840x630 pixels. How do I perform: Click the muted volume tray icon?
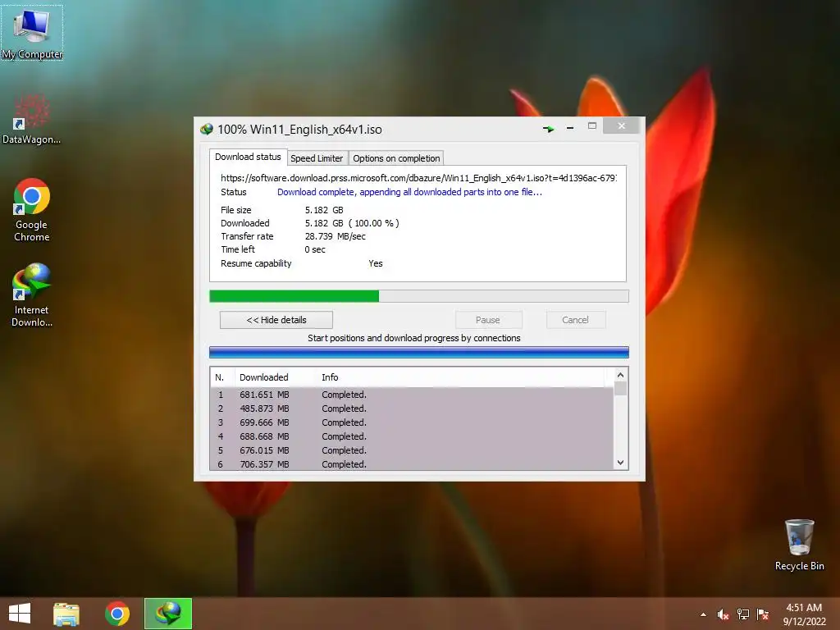(x=723, y=614)
